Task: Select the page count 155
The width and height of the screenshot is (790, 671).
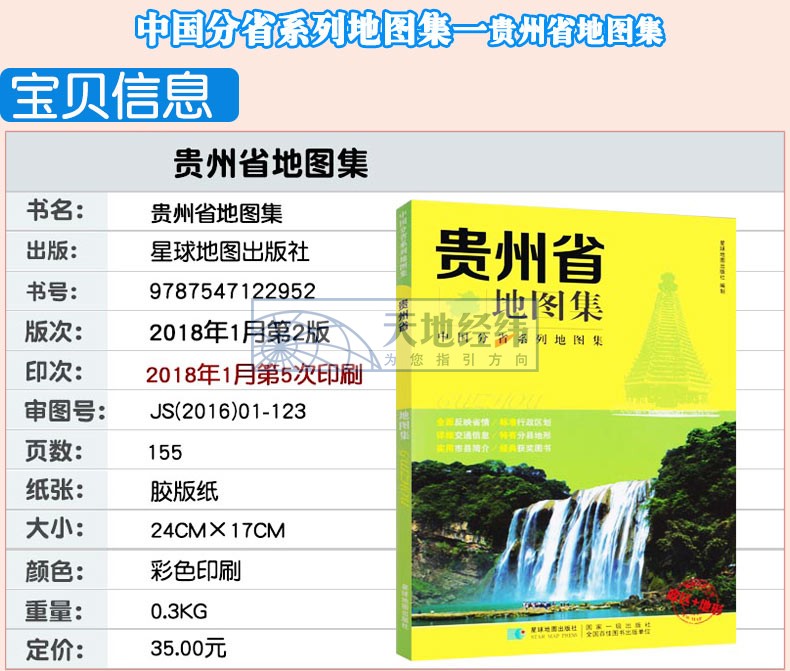Action: point(165,452)
